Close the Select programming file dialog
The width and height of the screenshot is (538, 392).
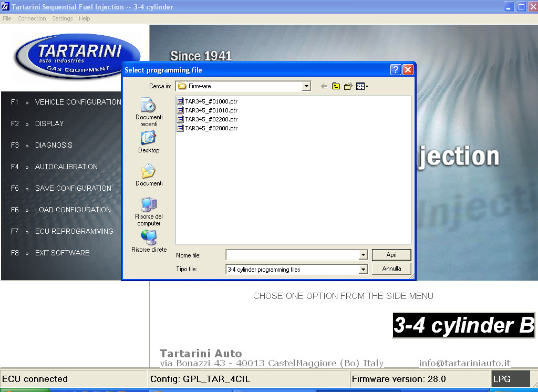[408, 70]
